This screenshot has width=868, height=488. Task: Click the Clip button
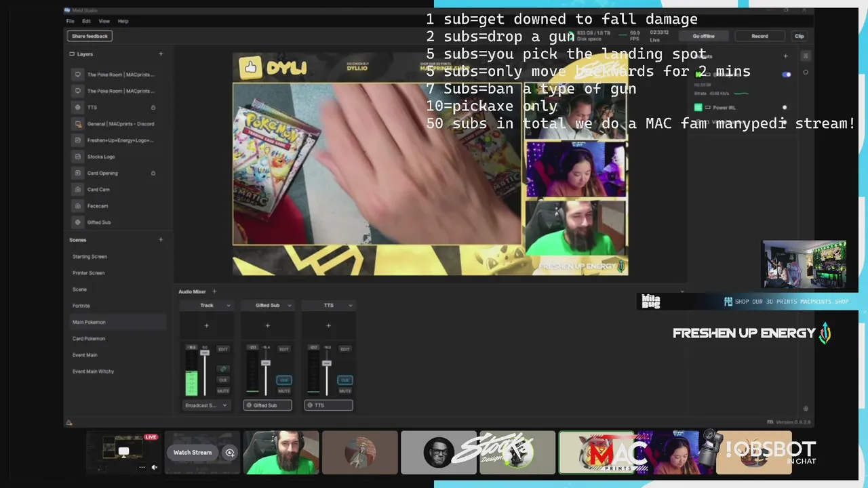coord(800,36)
